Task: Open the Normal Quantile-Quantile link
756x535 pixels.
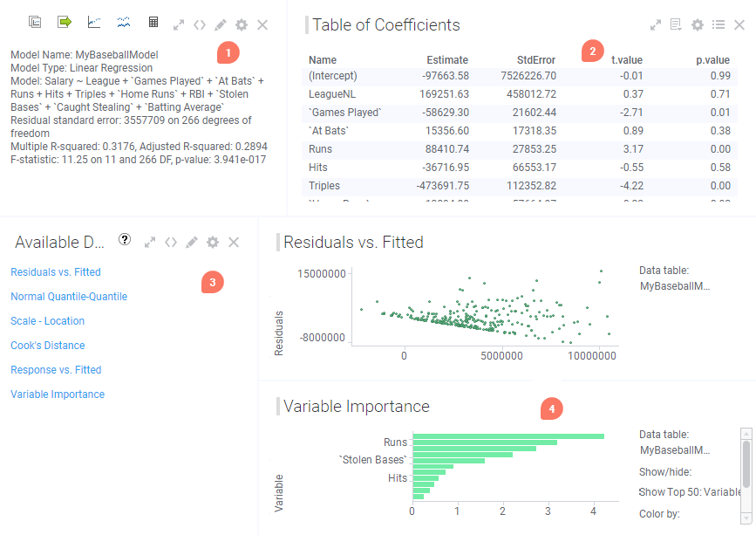Action: [69, 297]
